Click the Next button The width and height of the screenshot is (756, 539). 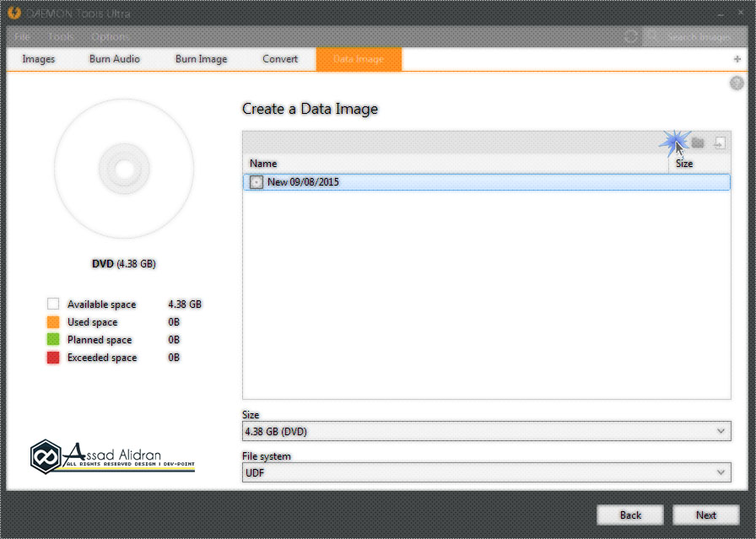click(706, 515)
